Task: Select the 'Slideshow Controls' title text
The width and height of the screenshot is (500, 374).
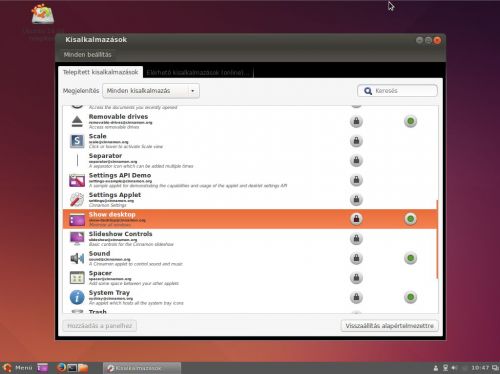Action: pos(121,234)
